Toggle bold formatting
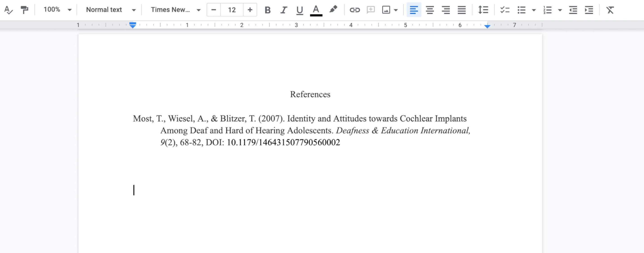This screenshot has height=253, width=644. (268, 10)
